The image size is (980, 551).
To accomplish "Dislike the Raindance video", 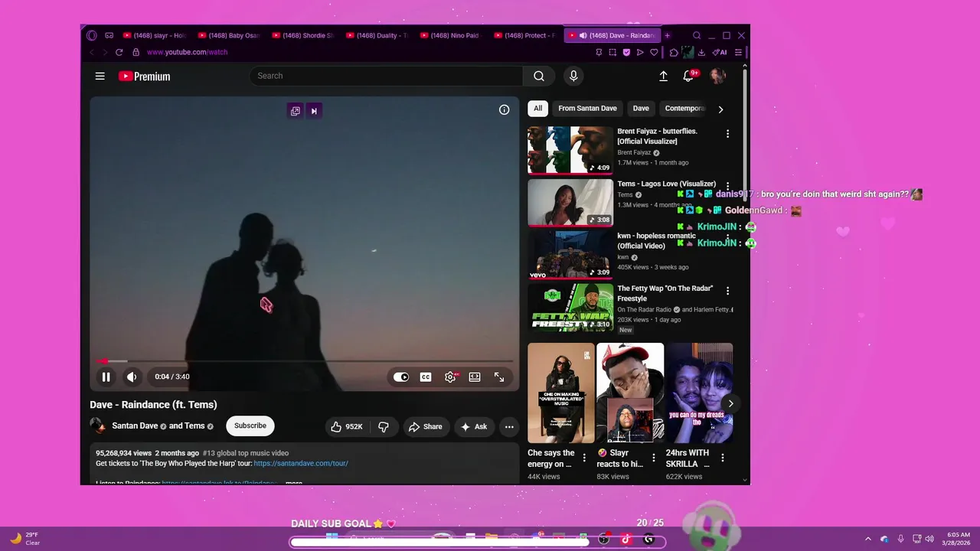I will 384,426.
